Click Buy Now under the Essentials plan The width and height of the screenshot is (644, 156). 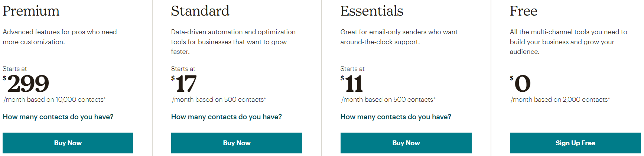point(406,143)
